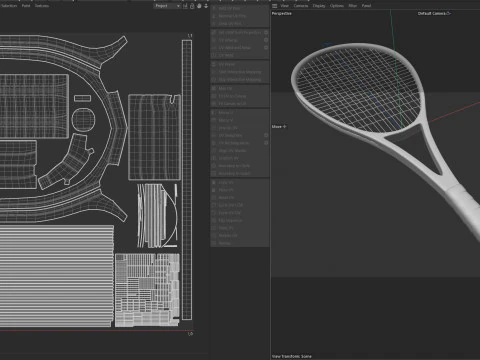Viewport: 480px width, 360px height.
Task: Rotate the UVs with Cycle UV CW
Action: point(240,213)
